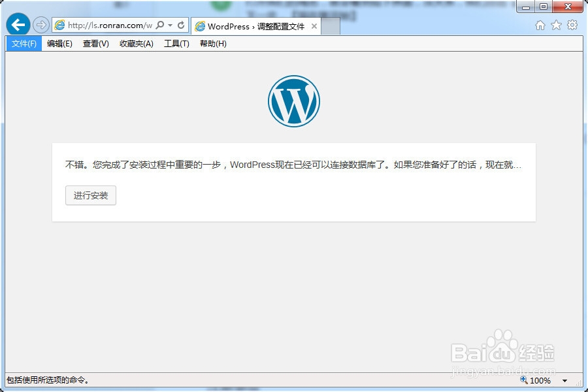The height and width of the screenshot is (392, 588).
Task: Click the 包括使用所选项的命令 status text
Action: (48, 380)
